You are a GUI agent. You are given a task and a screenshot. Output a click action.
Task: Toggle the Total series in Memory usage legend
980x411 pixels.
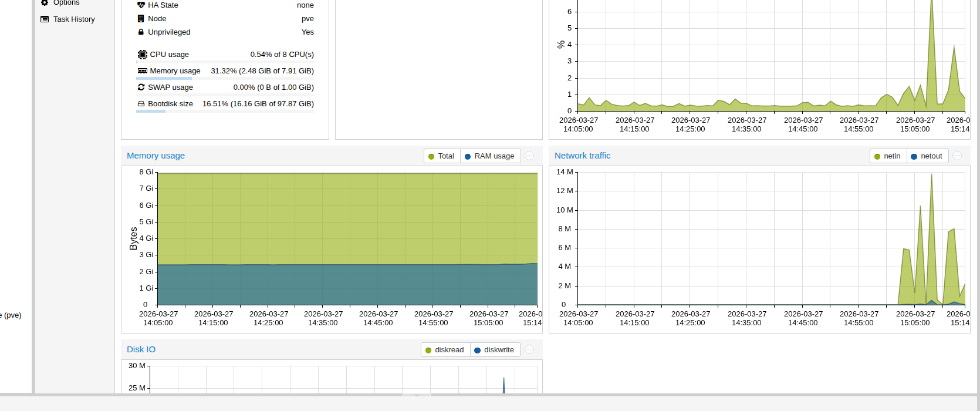[x=441, y=156]
